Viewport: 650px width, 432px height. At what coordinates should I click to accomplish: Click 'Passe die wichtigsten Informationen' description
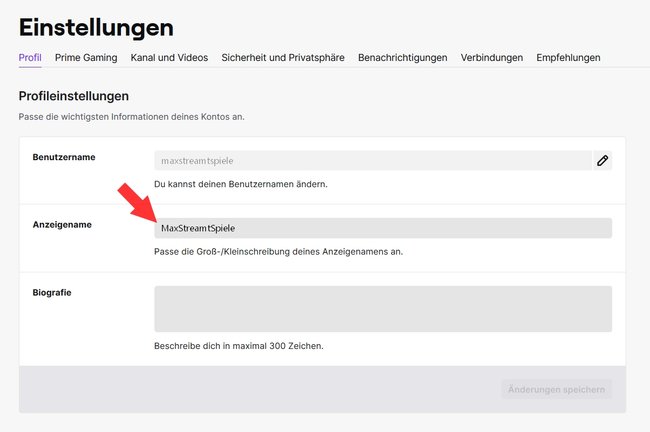(131, 117)
